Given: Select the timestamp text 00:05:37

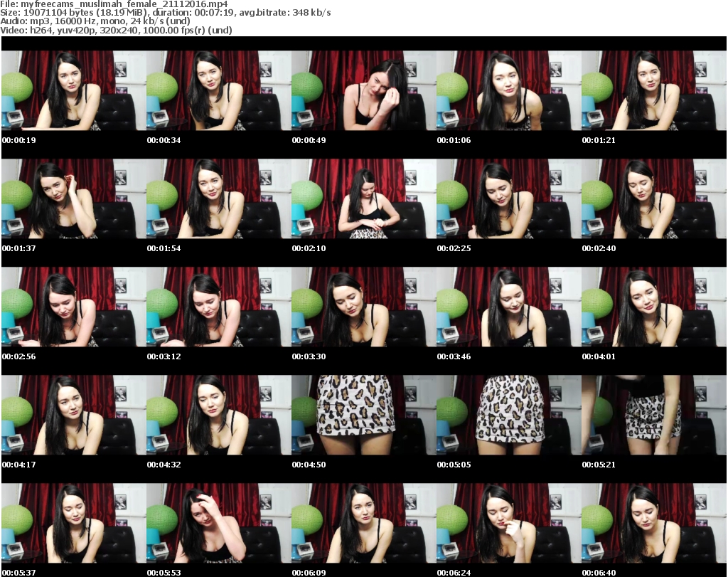Looking at the screenshot, I should pyautogui.click(x=18, y=573).
